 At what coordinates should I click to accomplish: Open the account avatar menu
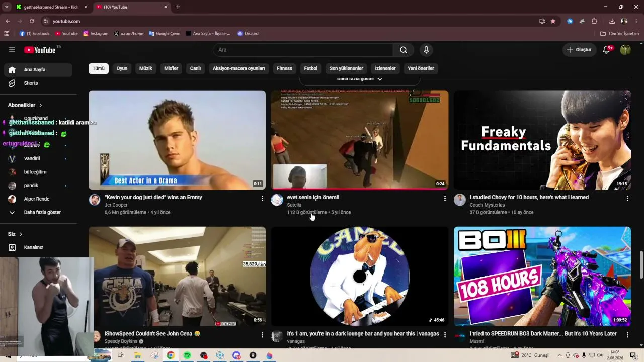click(x=625, y=50)
